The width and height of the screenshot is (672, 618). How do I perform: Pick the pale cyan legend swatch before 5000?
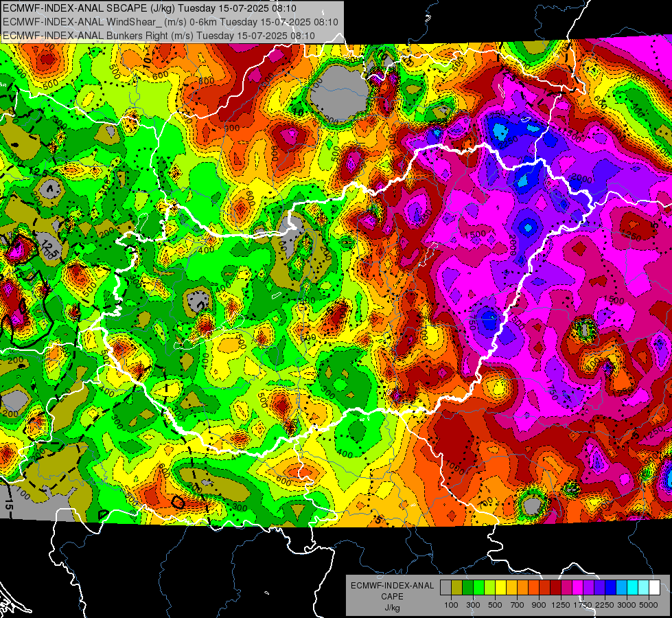643,588
